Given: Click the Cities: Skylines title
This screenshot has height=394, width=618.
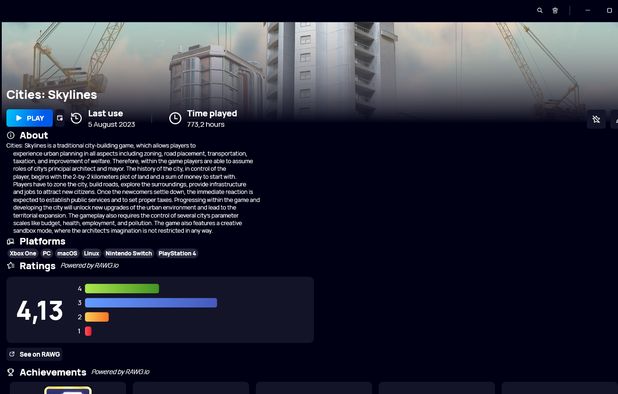Looking at the screenshot, I should pos(52,95).
